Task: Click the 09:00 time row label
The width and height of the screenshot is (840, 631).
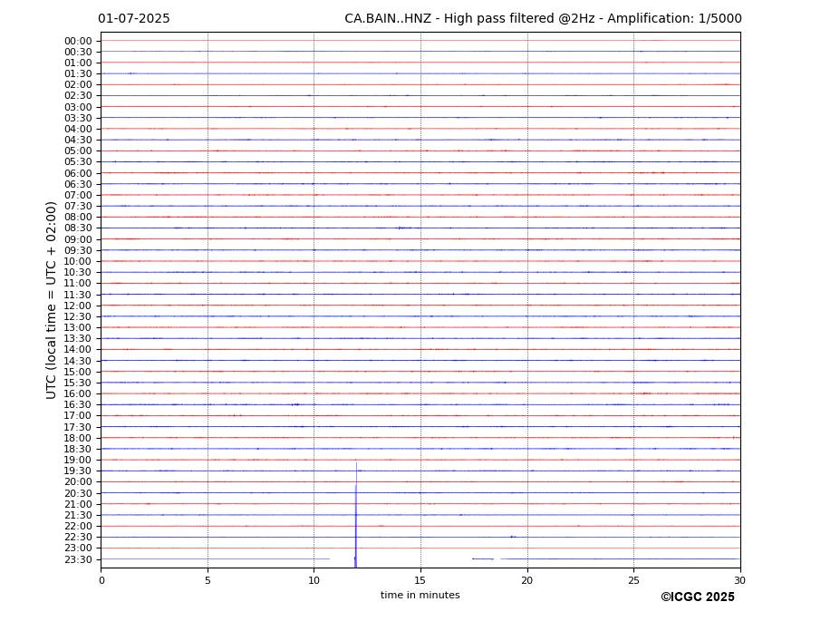Action: pos(78,239)
